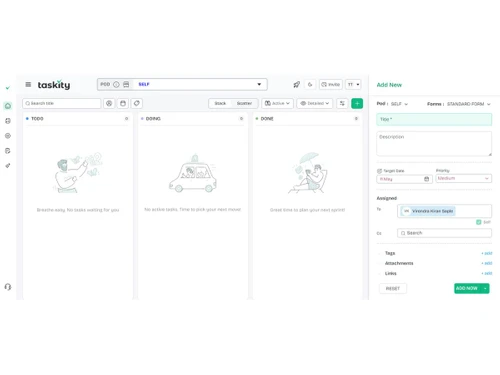Open the ADD NOW split arrow
This screenshot has height=375, width=500.
485,288
